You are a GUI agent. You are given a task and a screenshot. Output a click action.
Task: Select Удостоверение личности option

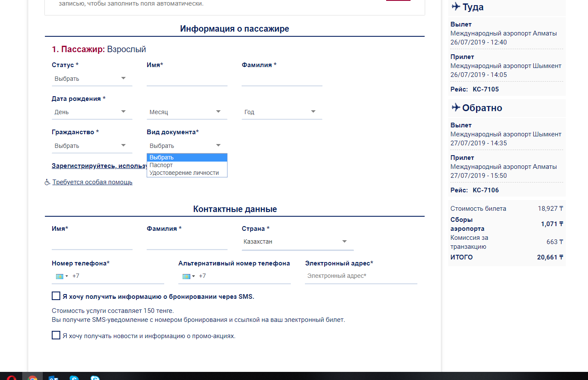pyautogui.click(x=187, y=173)
